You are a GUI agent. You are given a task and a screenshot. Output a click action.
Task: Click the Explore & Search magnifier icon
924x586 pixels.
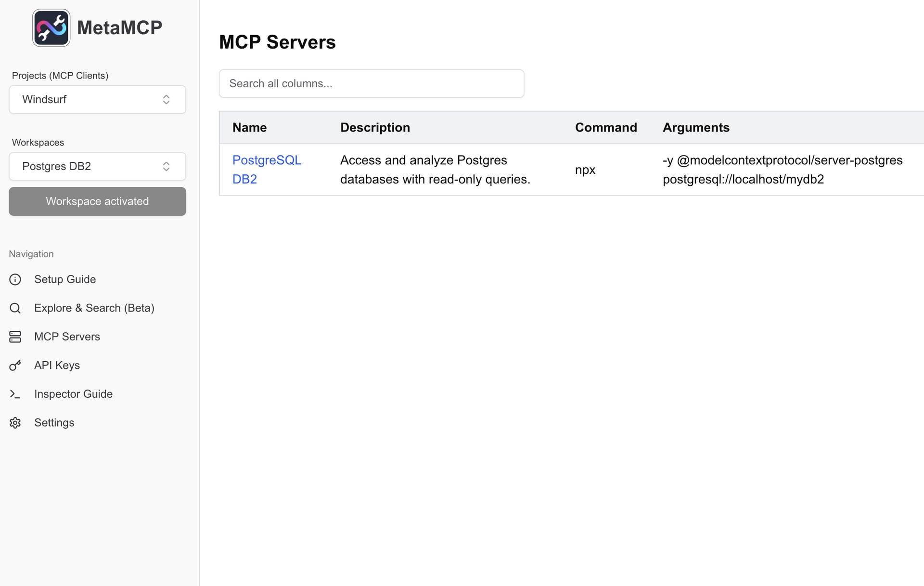click(x=15, y=308)
